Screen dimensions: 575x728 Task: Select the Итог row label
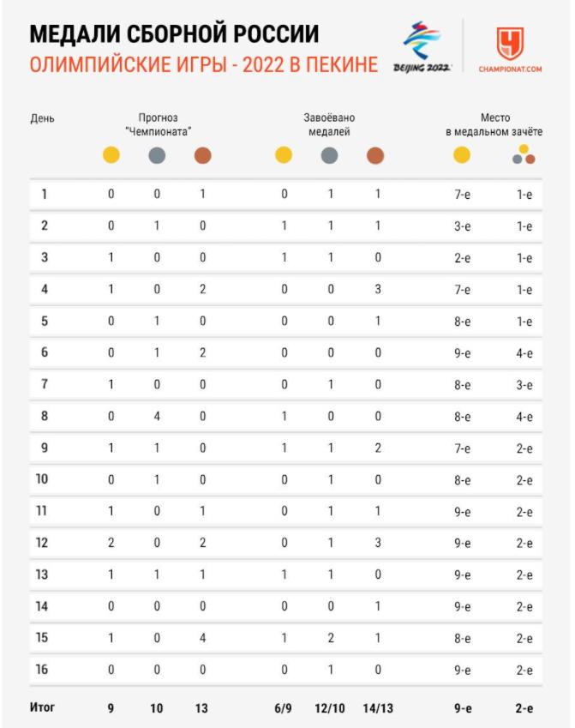click(42, 707)
